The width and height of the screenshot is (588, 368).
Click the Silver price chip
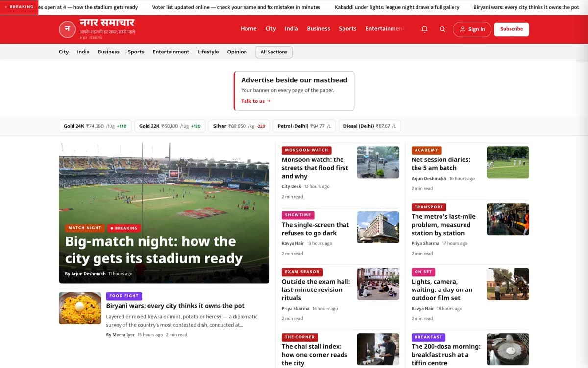[239, 126]
